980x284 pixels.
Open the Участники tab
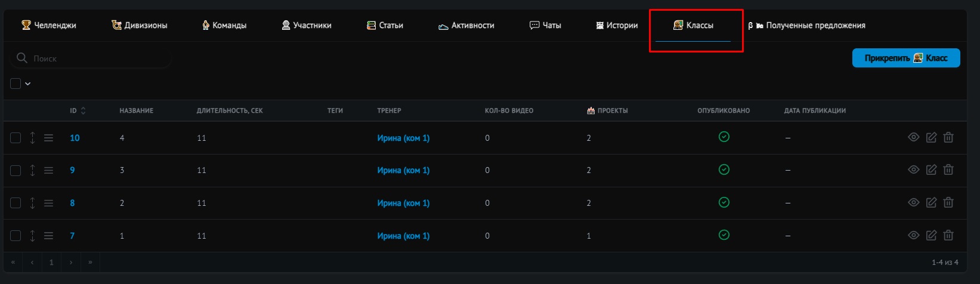[x=307, y=26]
